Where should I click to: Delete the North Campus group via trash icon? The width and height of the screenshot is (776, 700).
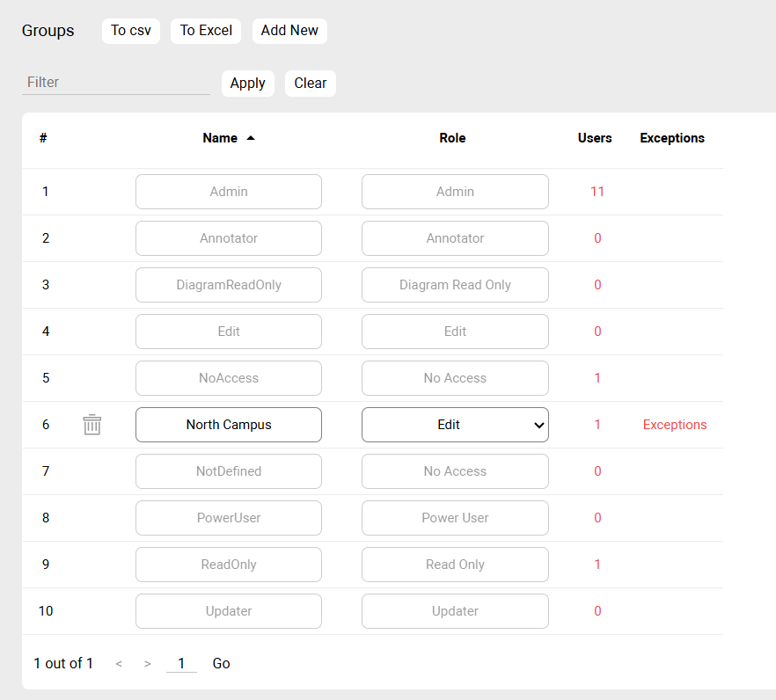(92, 425)
